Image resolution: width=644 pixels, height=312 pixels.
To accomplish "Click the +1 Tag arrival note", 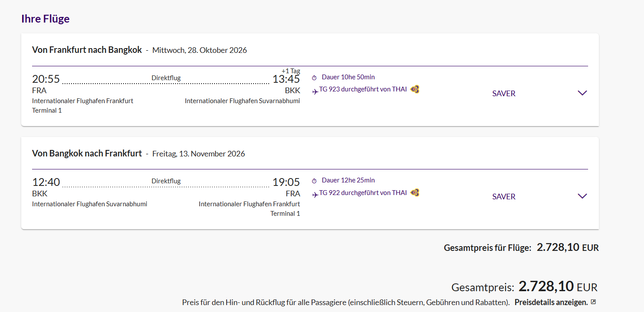I will 290,71.
